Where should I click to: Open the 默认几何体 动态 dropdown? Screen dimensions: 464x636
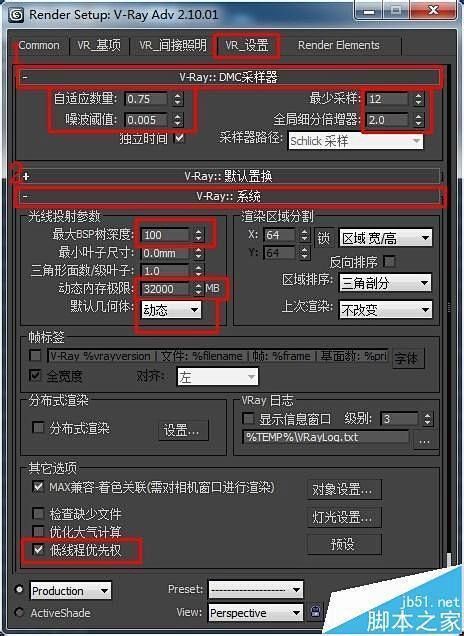pos(171,310)
